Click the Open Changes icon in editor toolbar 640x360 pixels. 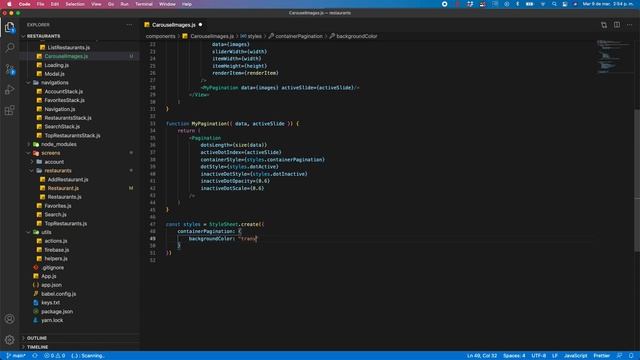coord(604,25)
